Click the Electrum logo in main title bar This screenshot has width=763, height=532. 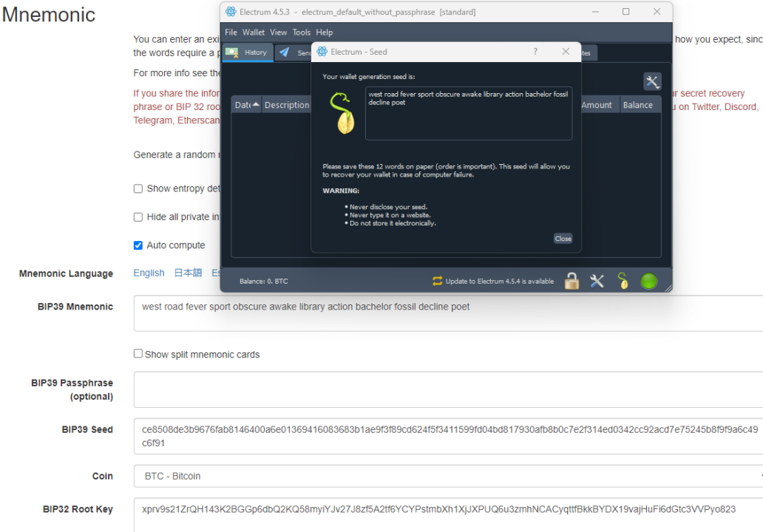[x=231, y=12]
